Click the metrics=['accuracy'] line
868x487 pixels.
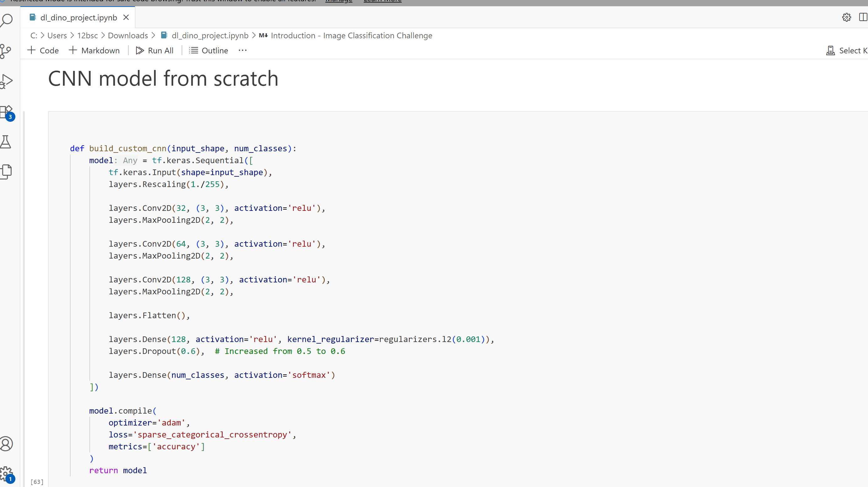pyautogui.click(x=156, y=447)
